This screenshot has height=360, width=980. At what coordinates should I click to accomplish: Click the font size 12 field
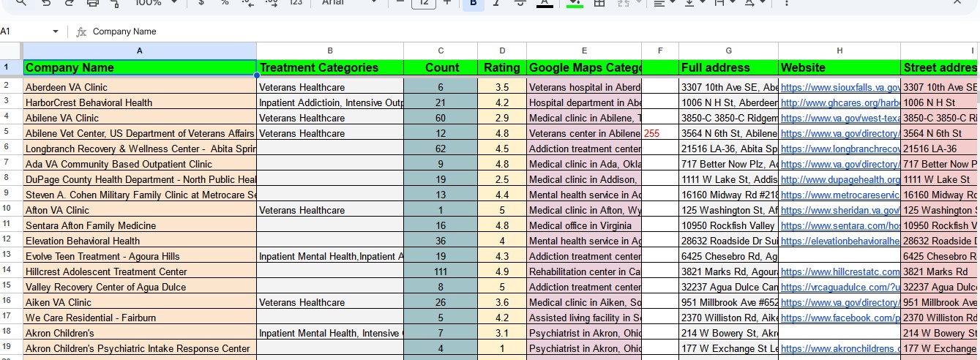coord(424,3)
